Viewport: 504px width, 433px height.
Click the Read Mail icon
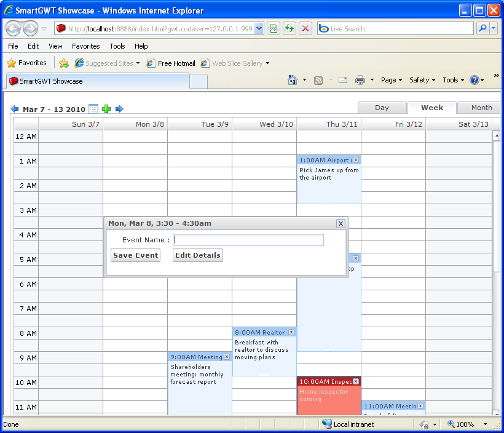coord(343,80)
